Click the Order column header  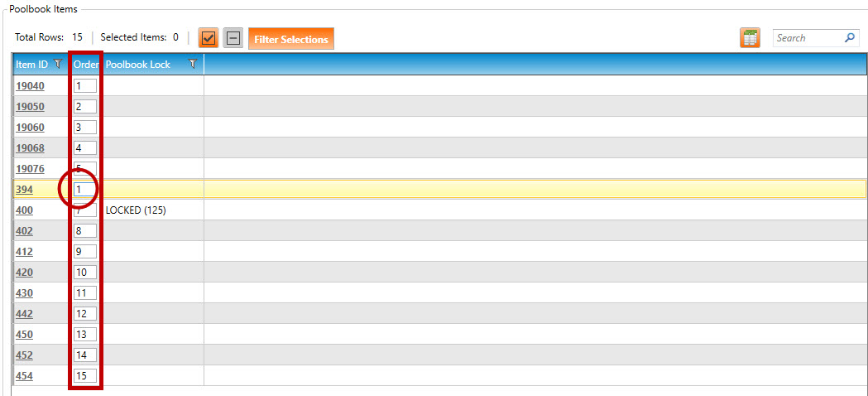pyautogui.click(x=86, y=65)
